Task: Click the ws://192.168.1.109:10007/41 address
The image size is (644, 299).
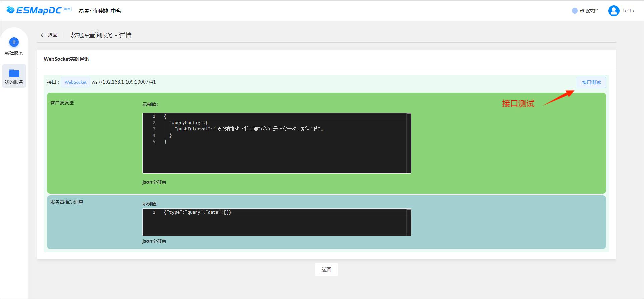Action: coord(123,82)
